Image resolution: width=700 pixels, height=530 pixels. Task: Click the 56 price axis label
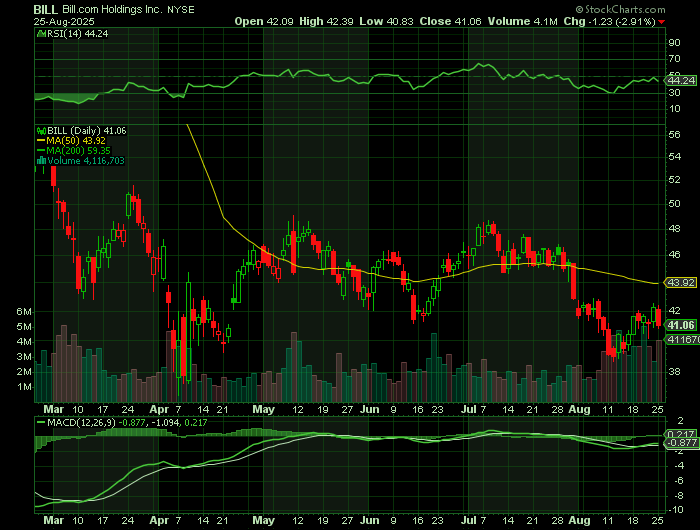click(675, 134)
